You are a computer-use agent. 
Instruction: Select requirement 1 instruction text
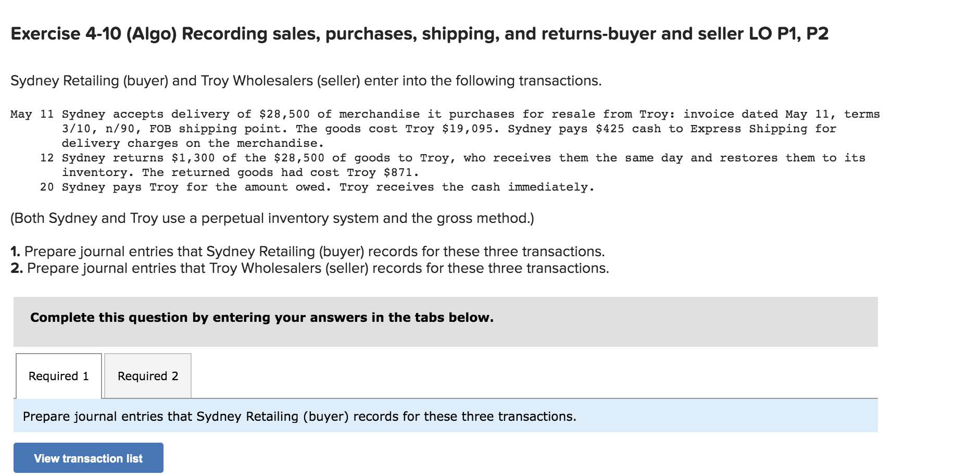click(307, 251)
